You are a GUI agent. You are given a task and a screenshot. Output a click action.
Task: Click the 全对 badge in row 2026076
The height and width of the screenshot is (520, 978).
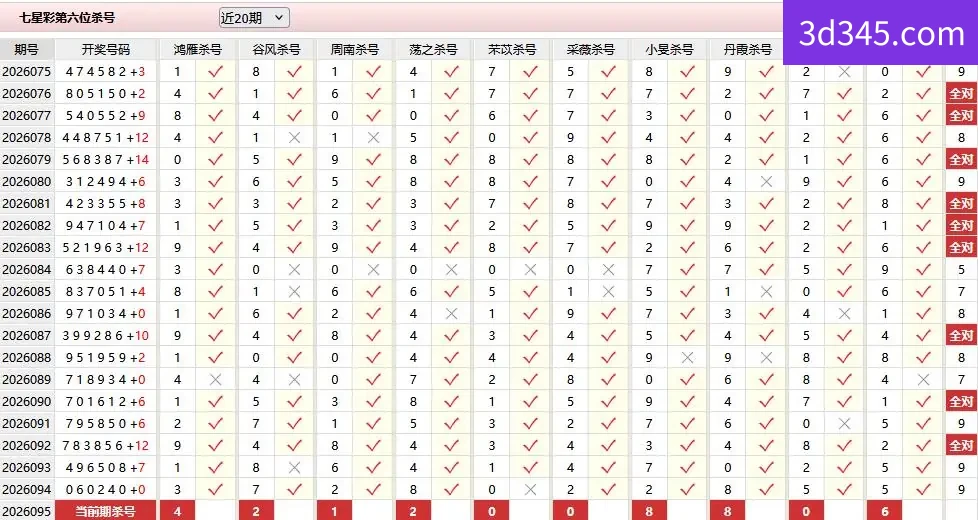point(961,94)
